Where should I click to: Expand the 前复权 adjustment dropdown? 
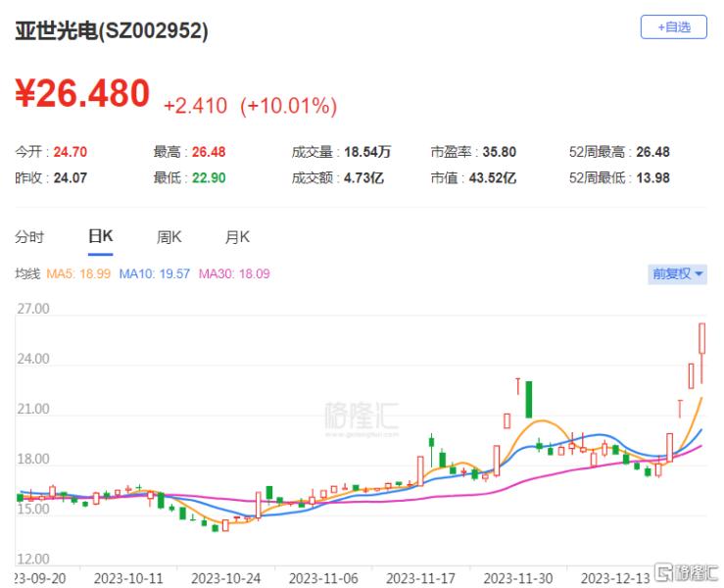(677, 273)
